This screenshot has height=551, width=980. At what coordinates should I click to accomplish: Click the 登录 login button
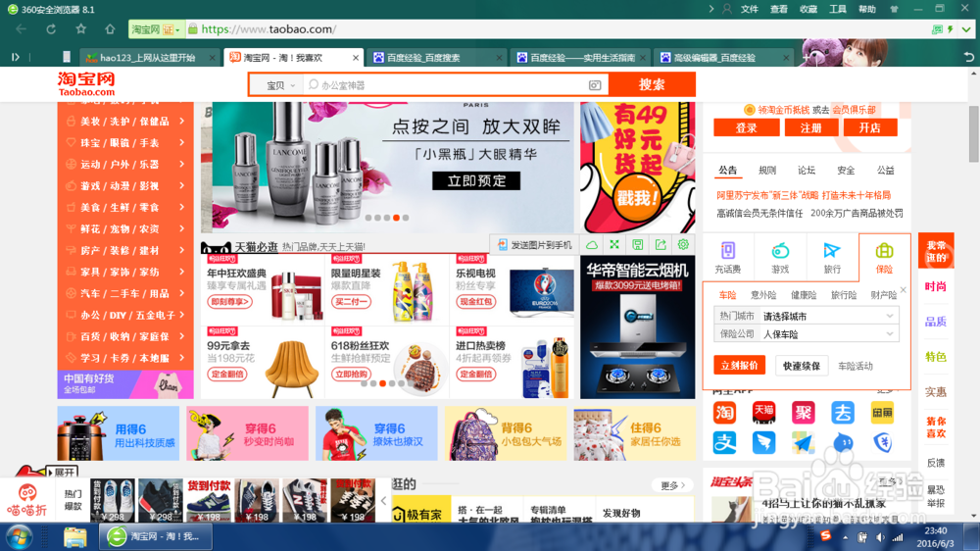coord(746,128)
